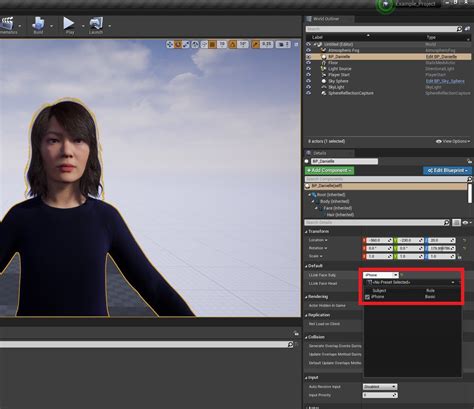
Task: Sort by the Type column header
Action: (431, 37)
